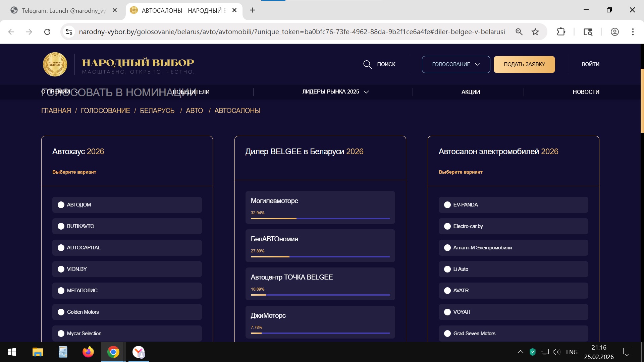Image resolution: width=644 pixels, height=362 pixels.
Task: Click the Могилевмоторс vote progress bar
Action: pos(320,219)
